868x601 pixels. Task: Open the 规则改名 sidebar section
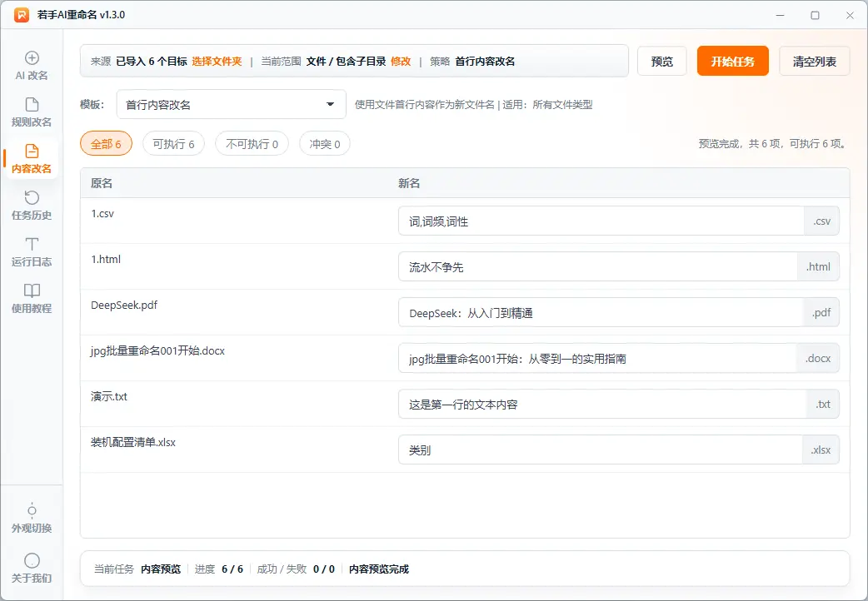coord(32,113)
